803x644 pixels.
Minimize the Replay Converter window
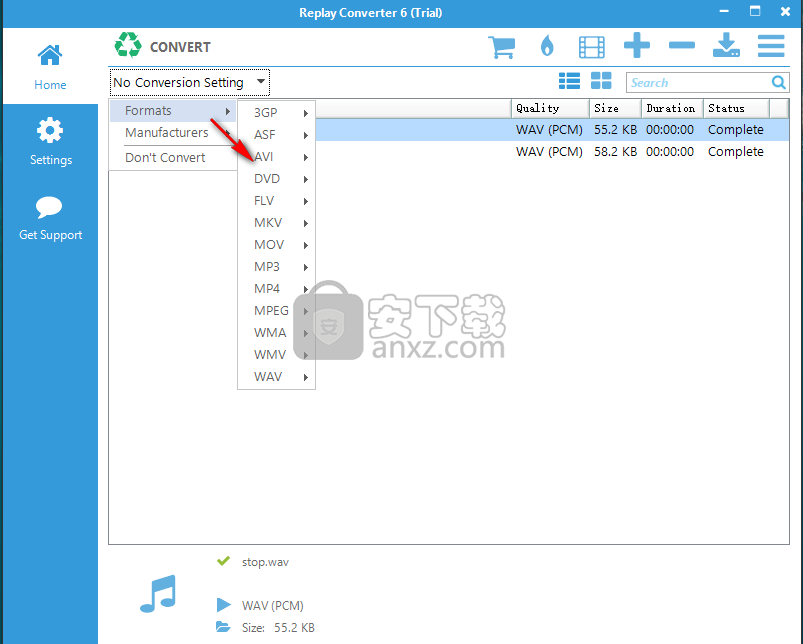(724, 11)
